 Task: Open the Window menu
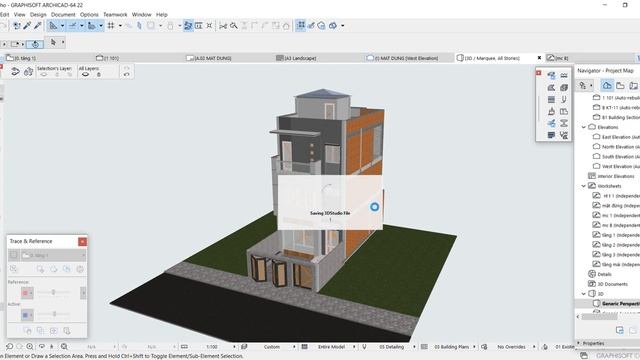pos(142,15)
